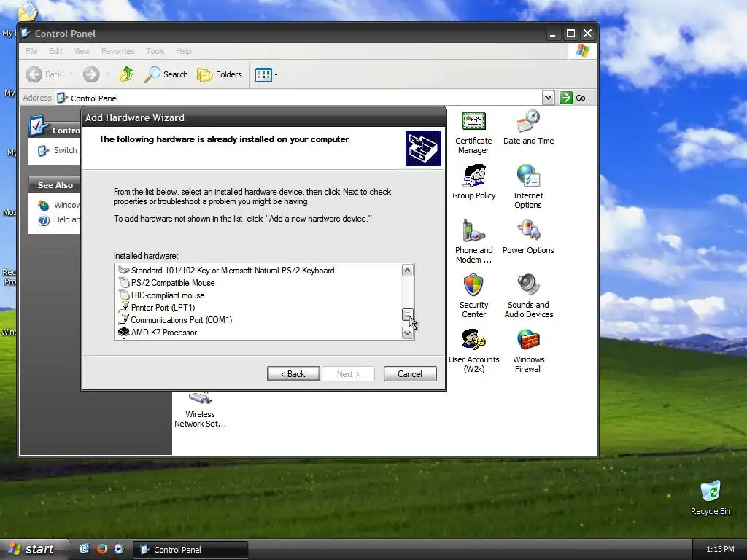Open the Favorites menu
747x560 pixels.
[x=117, y=51]
